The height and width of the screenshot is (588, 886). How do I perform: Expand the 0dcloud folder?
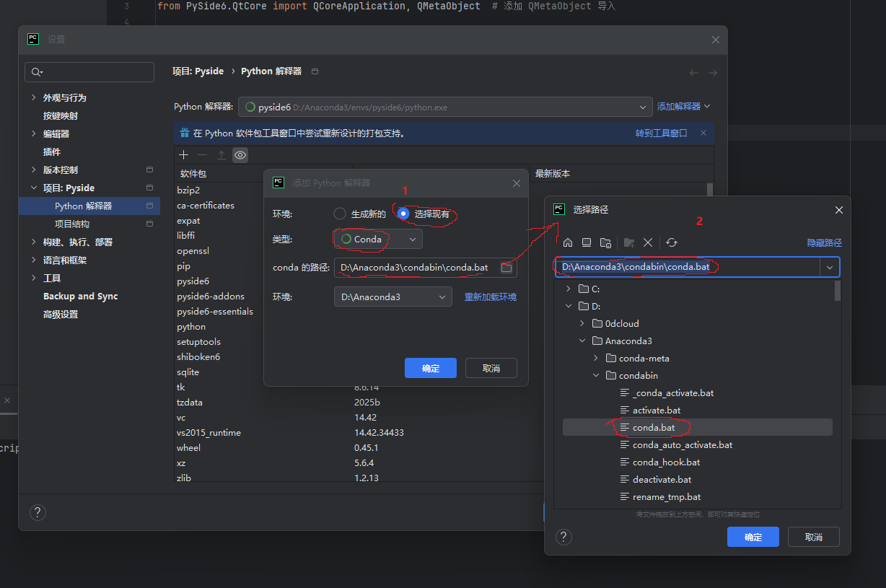(582, 323)
